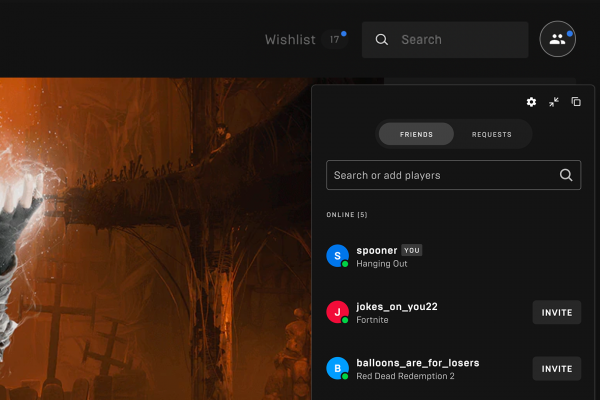
Task: Select spooner's blue S avatar
Action: [338, 256]
